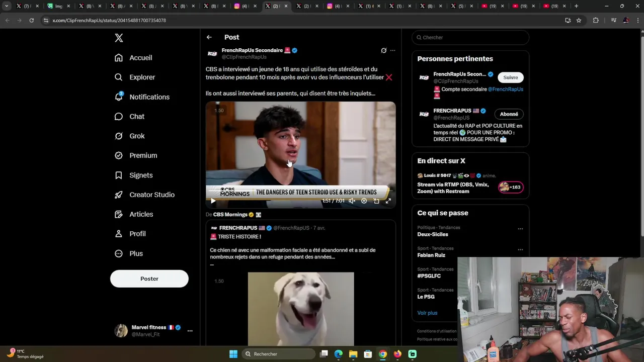This screenshot has width=644, height=362.
Task: Open video settings gear
Action: coord(364,201)
